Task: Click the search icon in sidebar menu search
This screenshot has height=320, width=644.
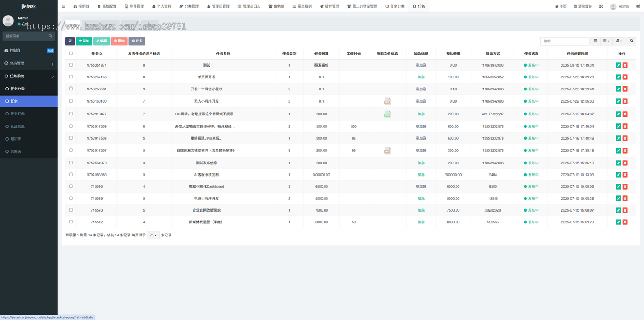Action: point(51,36)
